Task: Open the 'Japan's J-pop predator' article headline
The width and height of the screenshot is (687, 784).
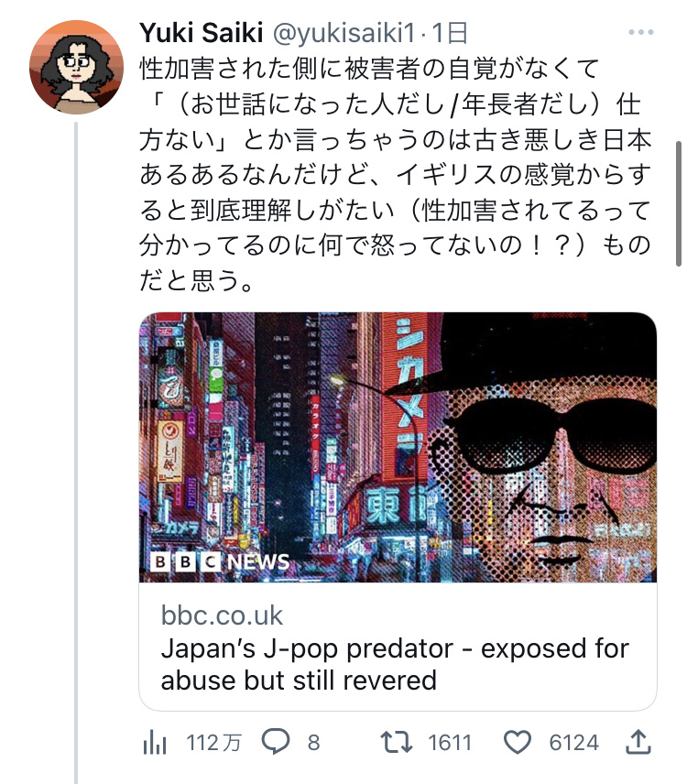Action: tap(395, 665)
